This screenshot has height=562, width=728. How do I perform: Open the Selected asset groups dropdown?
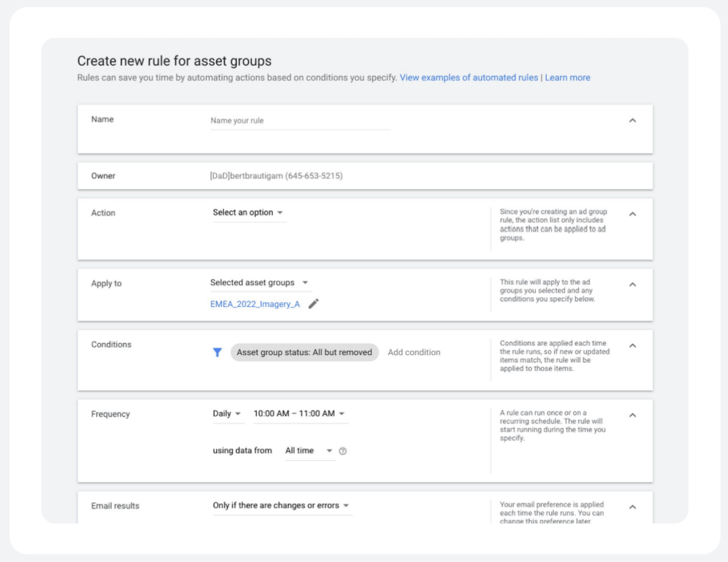259,282
